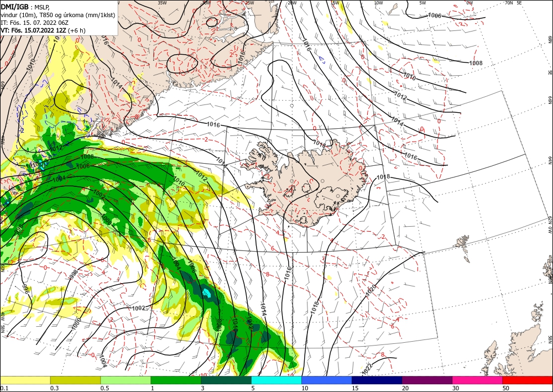Click the "70N" label at top right
The height and width of the screenshot is (392, 553).
click(509, 3)
